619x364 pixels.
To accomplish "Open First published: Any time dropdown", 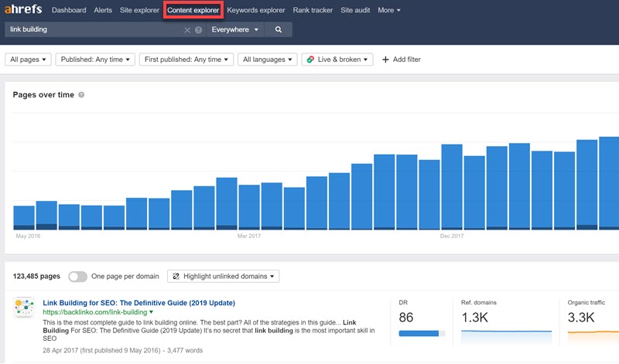I will [186, 60].
